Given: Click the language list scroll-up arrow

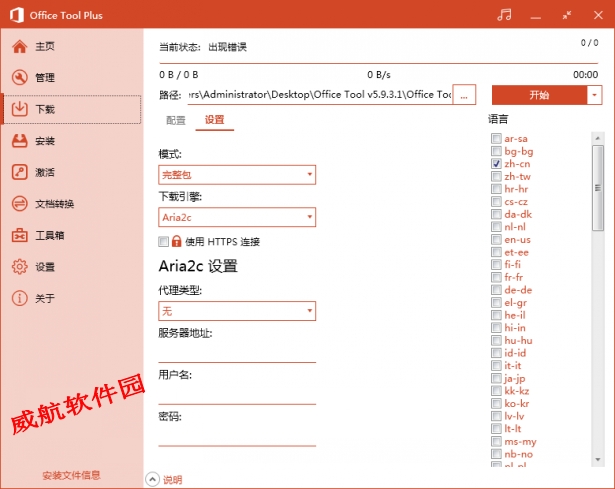Looking at the screenshot, I should pyautogui.click(x=598, y=138).
